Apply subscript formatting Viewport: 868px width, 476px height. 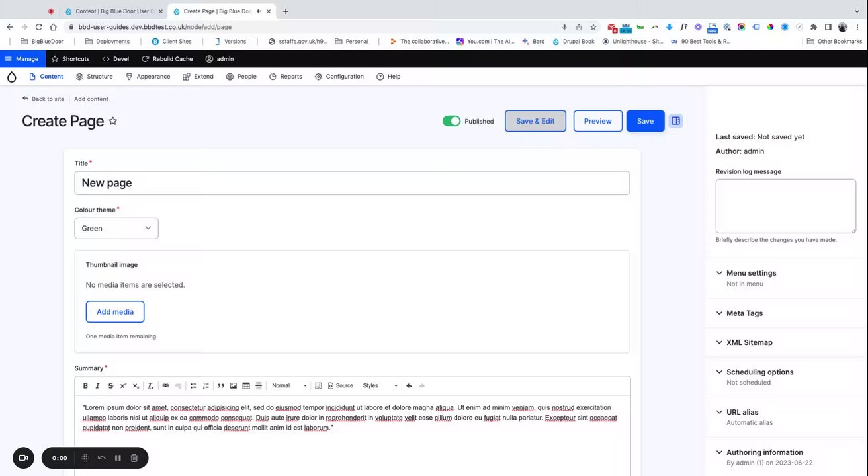(x=136, y=386)
